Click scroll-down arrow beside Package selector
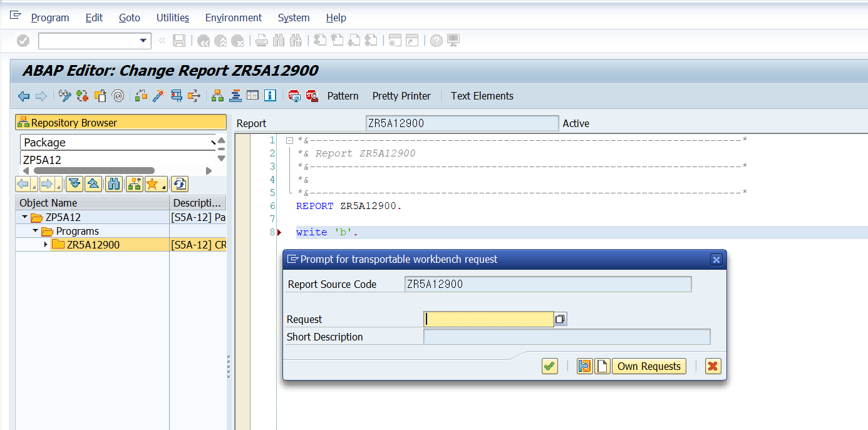Viewport: 868px width, 430px height. click(221, 159)
